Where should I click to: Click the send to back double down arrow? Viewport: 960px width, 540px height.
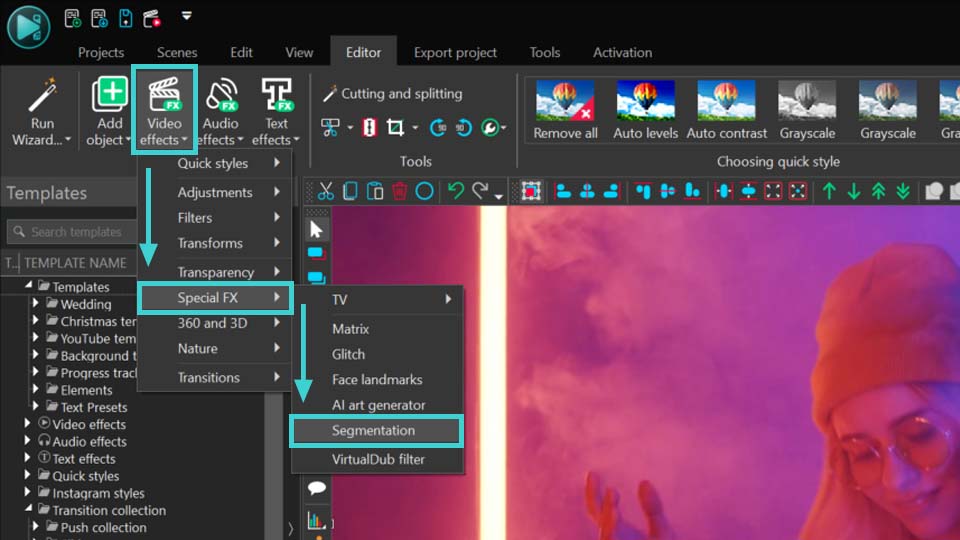tap(903, 191)
